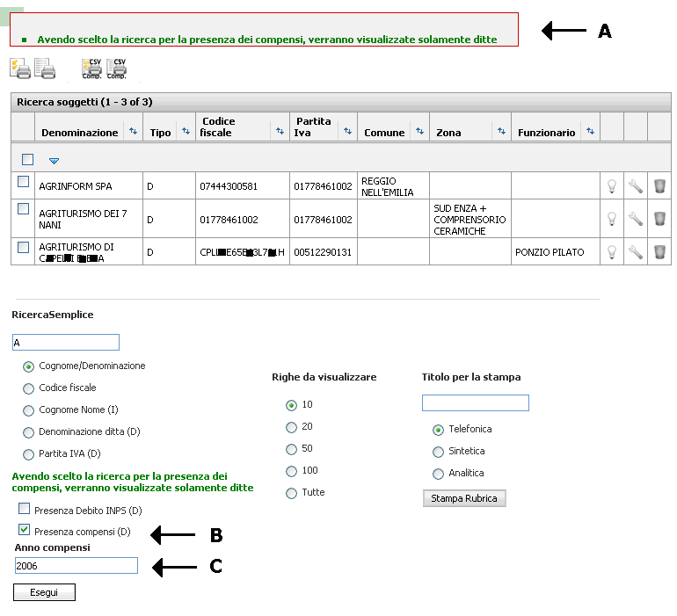Choose 100 rows to display
The image size is (677, 616).
point(291,471)
